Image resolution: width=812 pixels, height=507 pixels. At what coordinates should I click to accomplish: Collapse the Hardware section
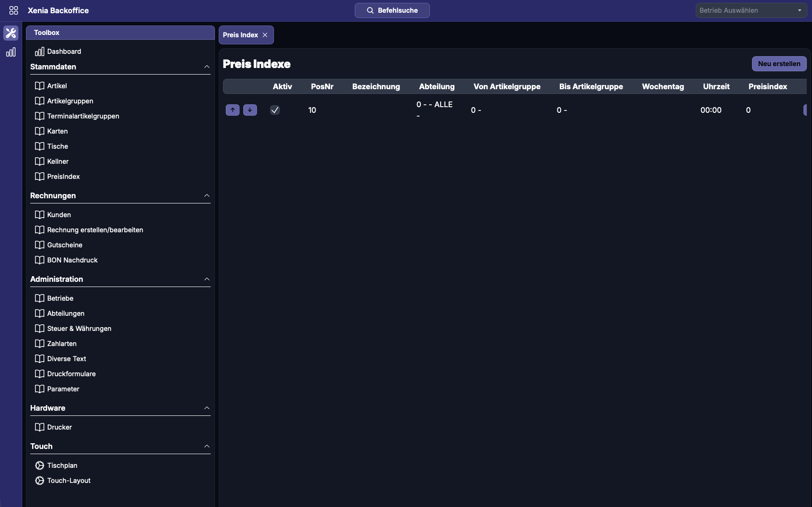click(206, 408)
